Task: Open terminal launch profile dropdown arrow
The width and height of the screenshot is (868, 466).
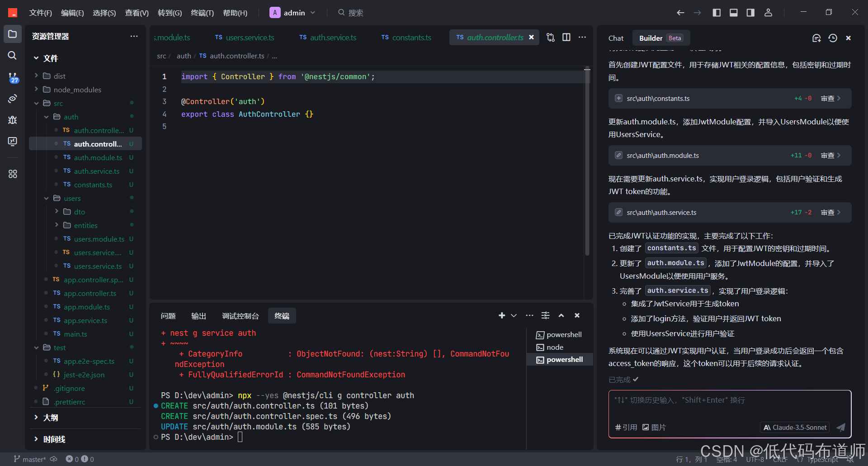Action: (x=514, y=315)
